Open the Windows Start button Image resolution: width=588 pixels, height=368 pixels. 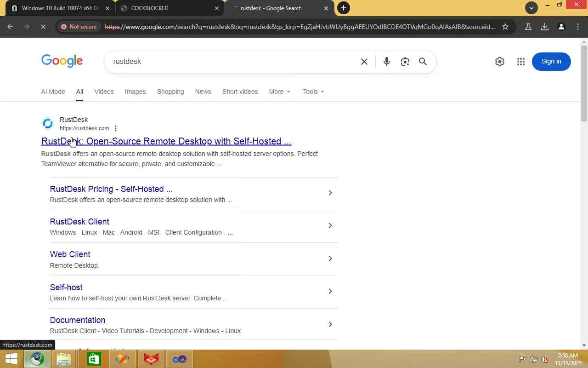pos(11,359)
